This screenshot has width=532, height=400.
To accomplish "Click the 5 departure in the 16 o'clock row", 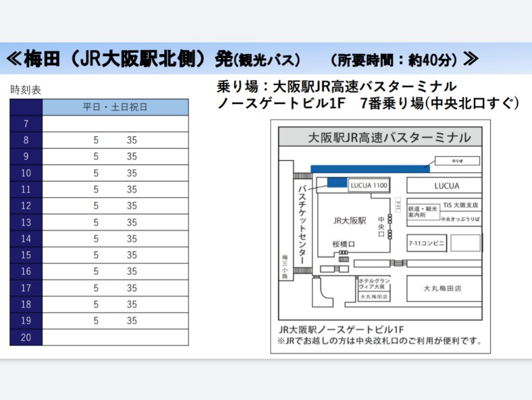I will pos(96,272).
